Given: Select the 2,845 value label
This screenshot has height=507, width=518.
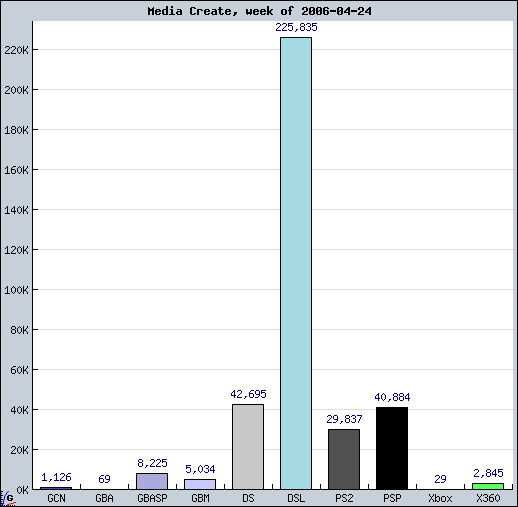Looking at the screenshot, I should pyautogui.click(x=488, y=473).
